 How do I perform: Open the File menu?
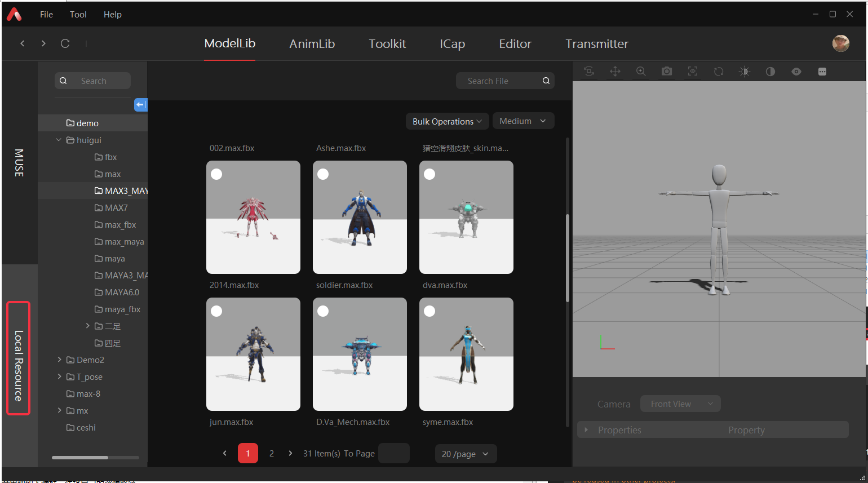pyautogui.click(x=46, y=15)
